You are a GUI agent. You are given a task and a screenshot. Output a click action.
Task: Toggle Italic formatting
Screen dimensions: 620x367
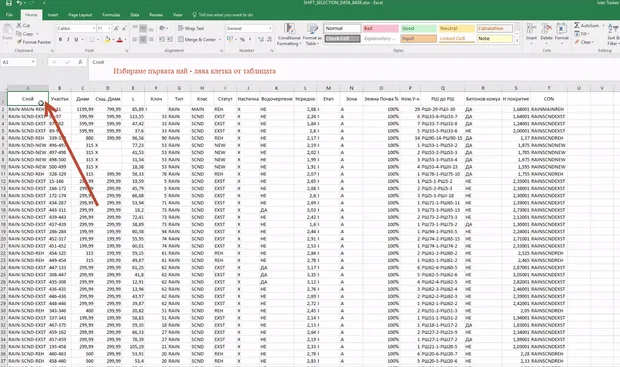click(68, 40)
